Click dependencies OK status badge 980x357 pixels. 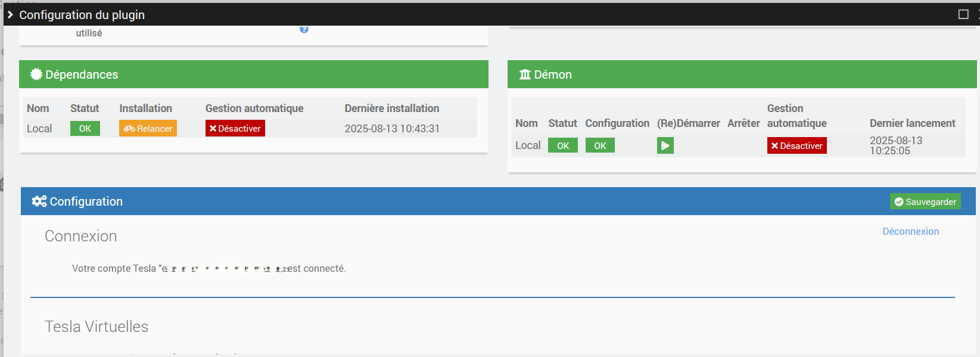85,129
